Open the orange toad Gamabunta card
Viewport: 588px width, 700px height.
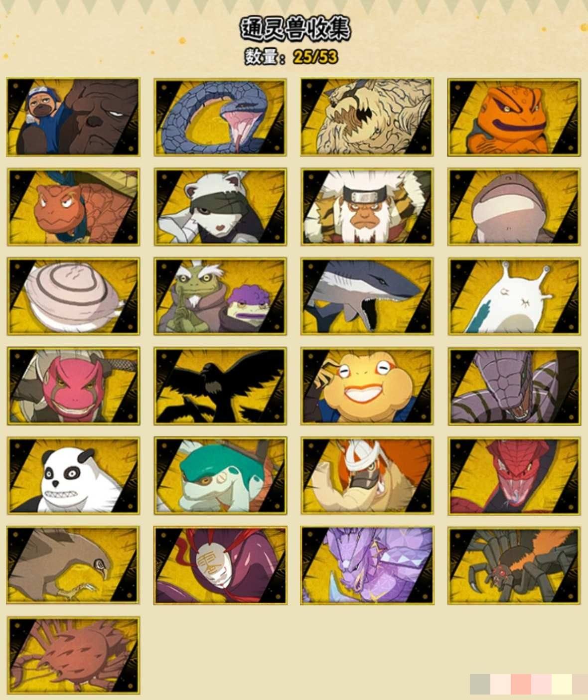click(514, 117)
